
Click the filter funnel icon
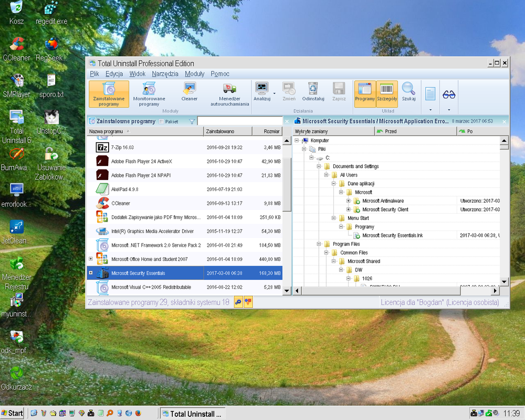pos(192,122)
